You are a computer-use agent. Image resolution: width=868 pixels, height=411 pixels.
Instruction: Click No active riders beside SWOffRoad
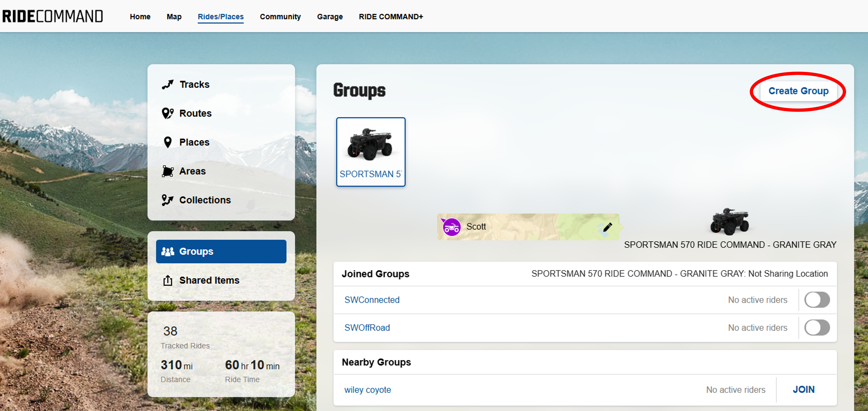(x=757, y=328)
